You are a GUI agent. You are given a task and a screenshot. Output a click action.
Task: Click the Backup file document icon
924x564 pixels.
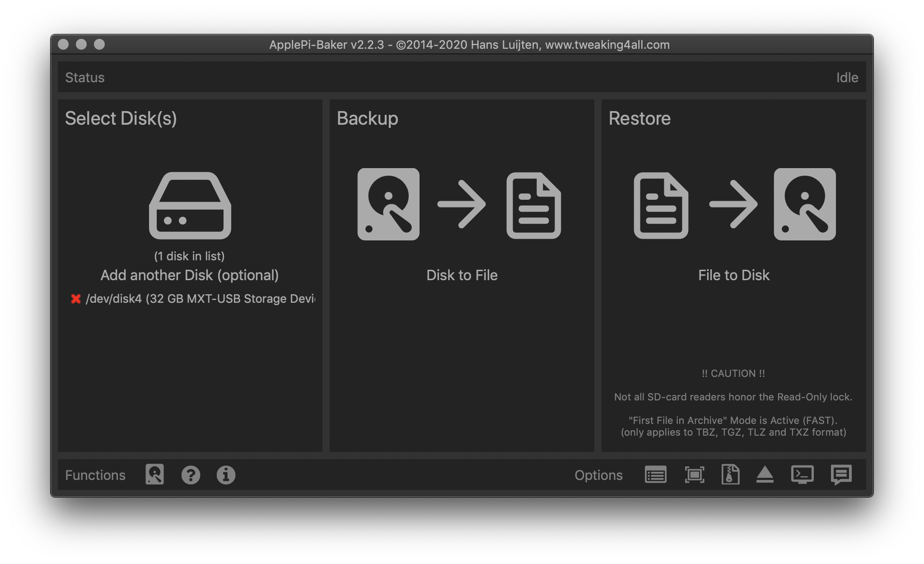534,205
